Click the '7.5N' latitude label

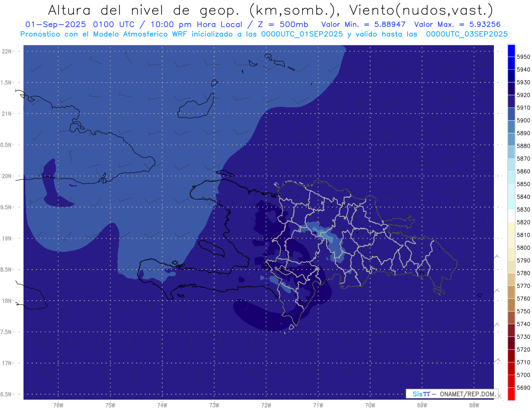click(x=6, y=332)
